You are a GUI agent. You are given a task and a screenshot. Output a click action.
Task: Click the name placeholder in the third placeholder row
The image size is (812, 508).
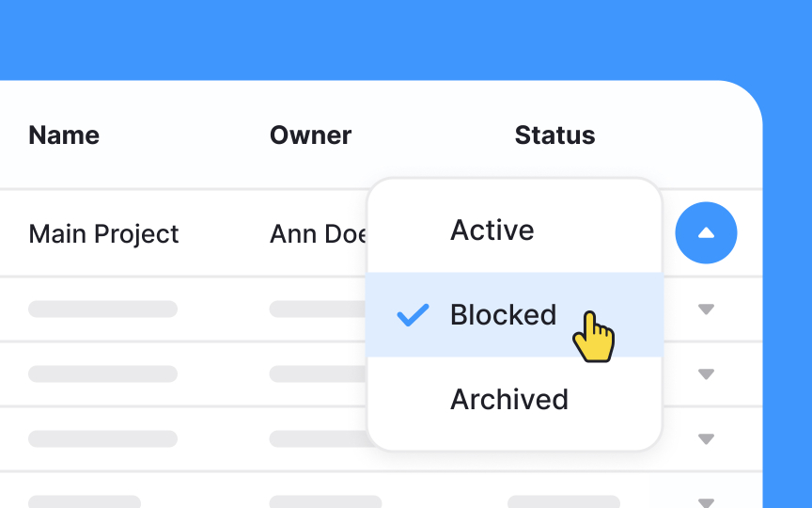(x=102, y=438)
